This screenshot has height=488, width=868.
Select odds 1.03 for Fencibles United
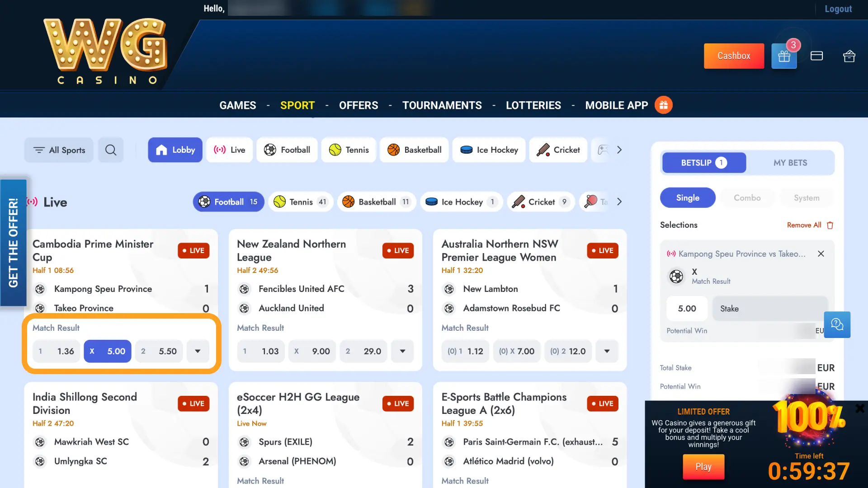click(261, 351)
